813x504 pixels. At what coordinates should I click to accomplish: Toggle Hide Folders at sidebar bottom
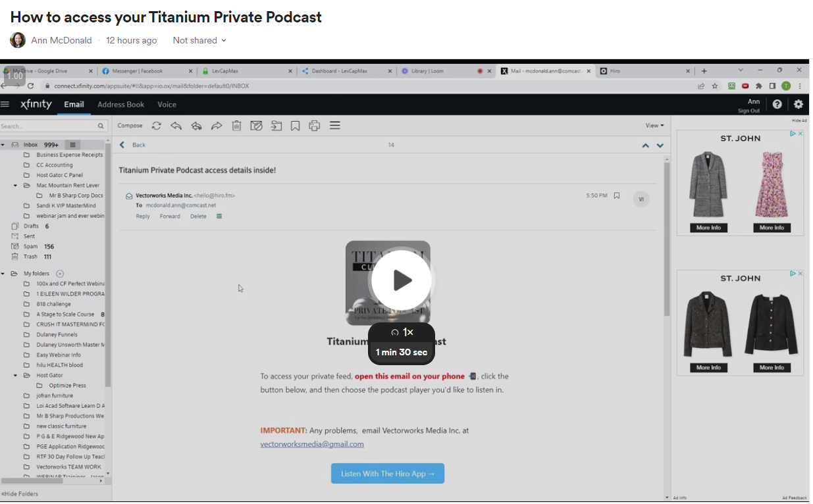point(20,493)
